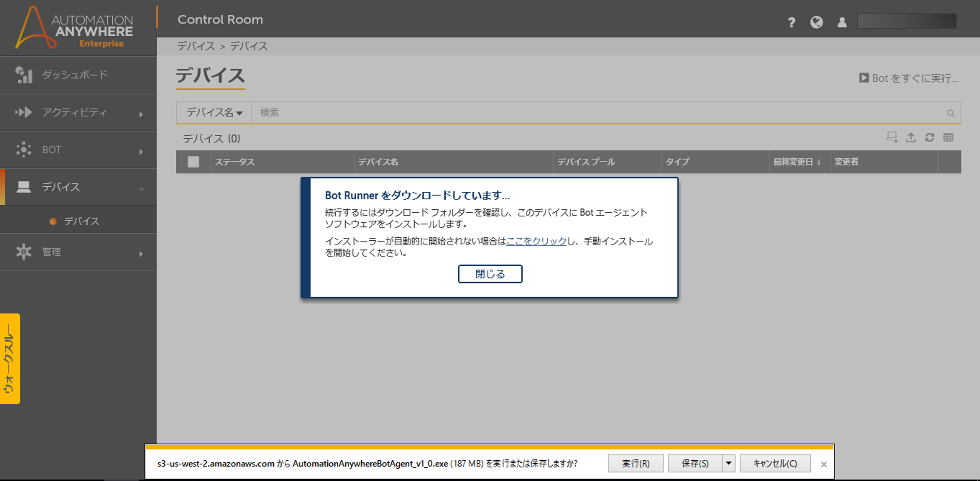Expand the アクティビティ sidebar menu arrow
The height and width of the screenshot is (481, 980).
point(141,114)
